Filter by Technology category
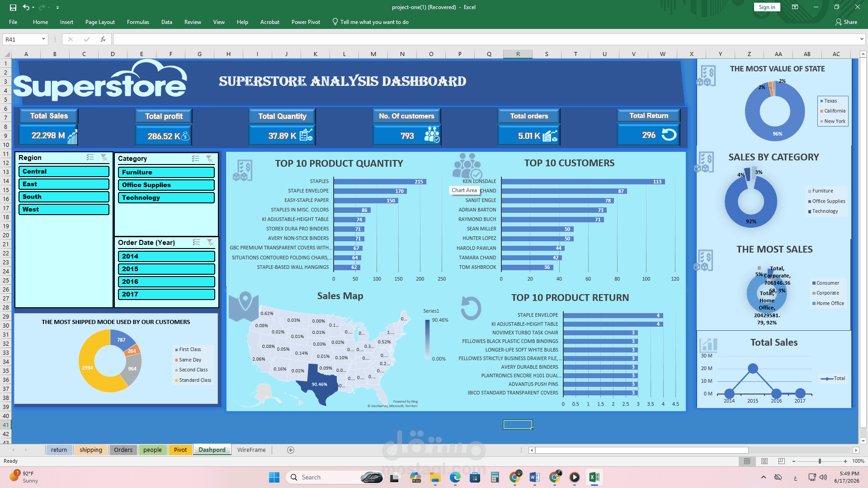The height and width of the screenshot is (488, 868). [x=166, y=197]
